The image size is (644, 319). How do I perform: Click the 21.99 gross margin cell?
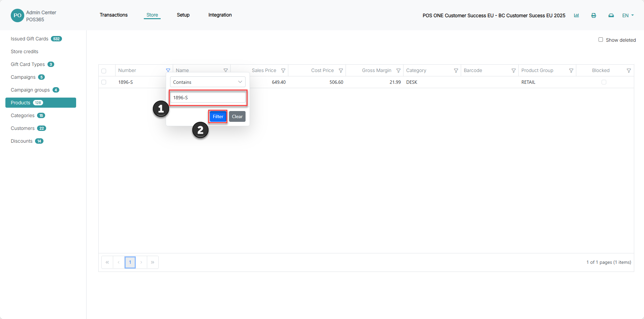[395, 82]
